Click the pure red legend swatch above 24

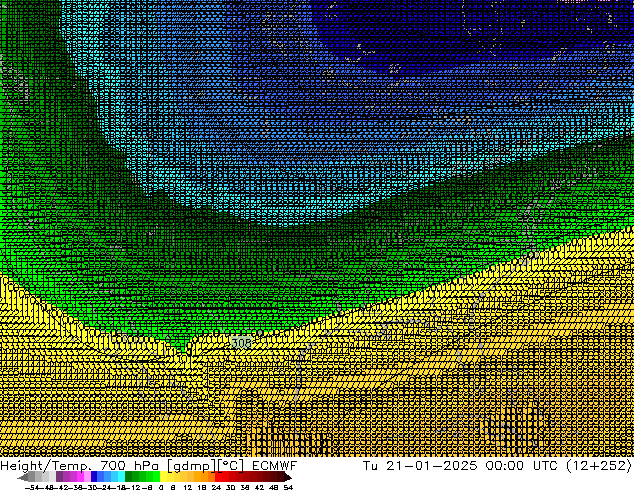coord(218,477)
